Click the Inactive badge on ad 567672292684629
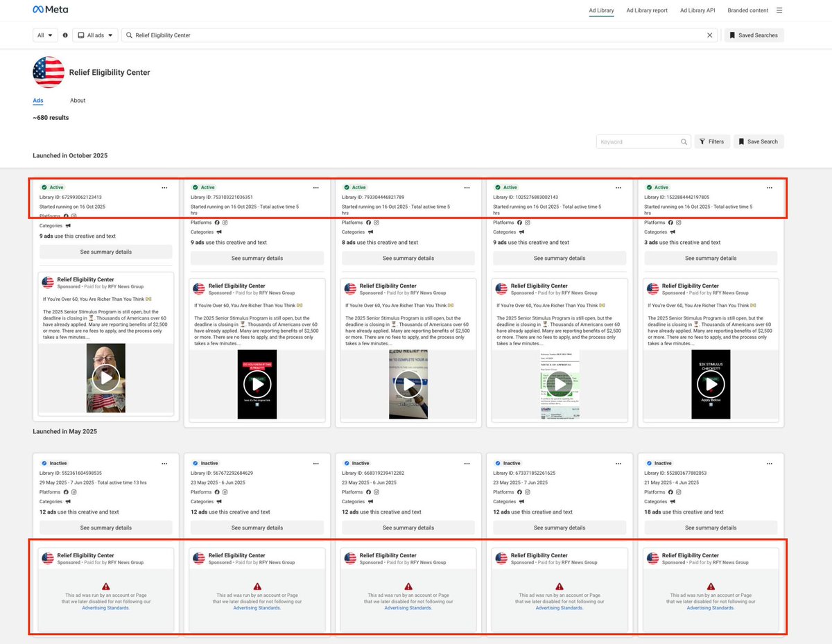832x644 pixels. click(205, 463)
